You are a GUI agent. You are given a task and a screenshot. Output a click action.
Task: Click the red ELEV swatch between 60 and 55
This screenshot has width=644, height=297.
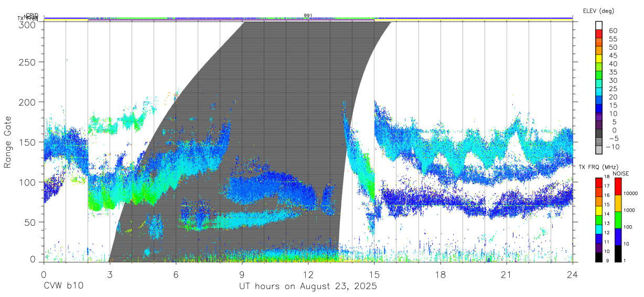(599, 34)
